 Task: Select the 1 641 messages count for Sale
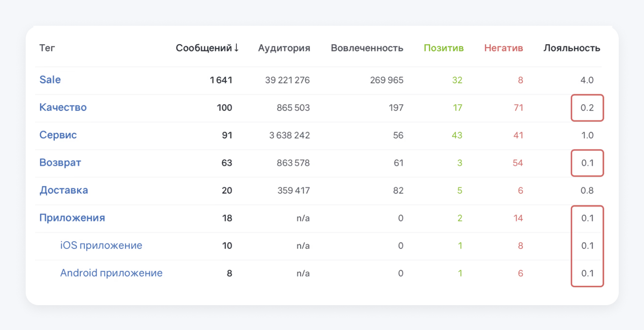pyautogui.click(x=221, y=80)
